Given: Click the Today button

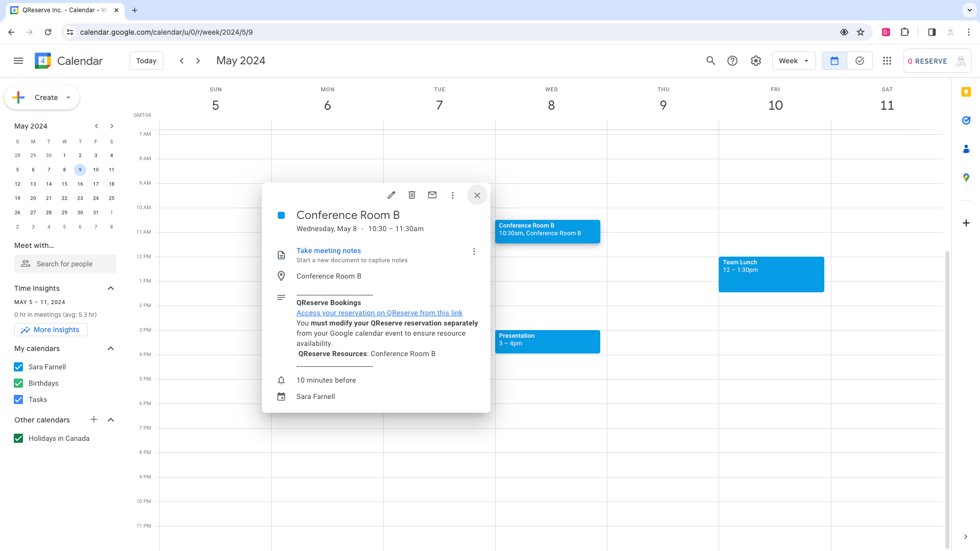Looking at the screenshot, I should [x=146, y=61].
